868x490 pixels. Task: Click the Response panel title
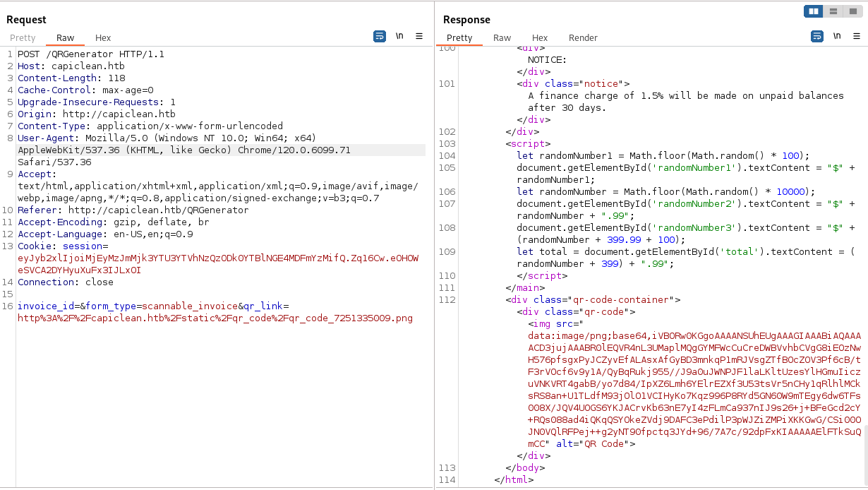click(466, 20)
